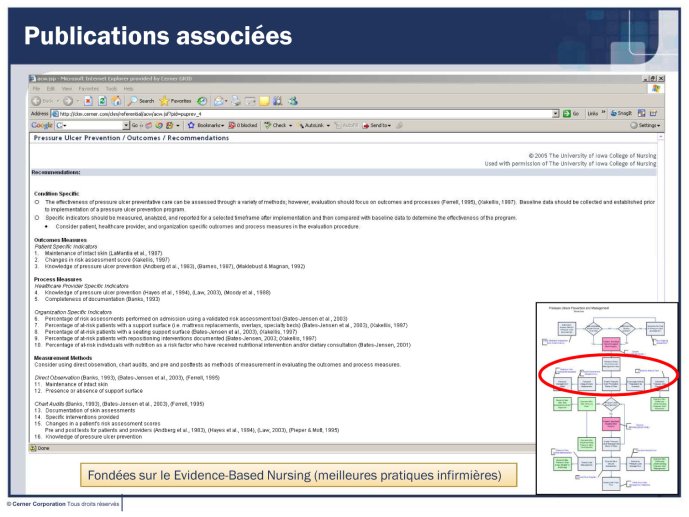Viewport: 689px width, 517px height.
Task: Click the yellow Discuss note icon
Action: click(x=264, y=101)
